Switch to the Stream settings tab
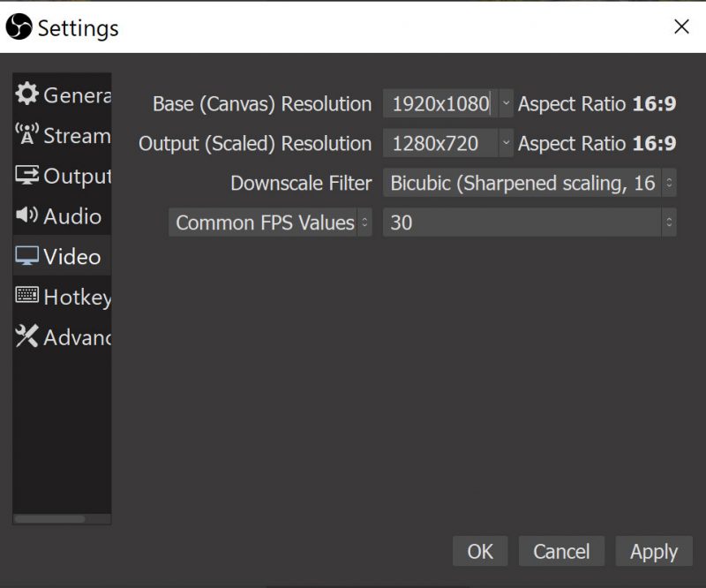The image size is (706, 588). tap(76, 136)
